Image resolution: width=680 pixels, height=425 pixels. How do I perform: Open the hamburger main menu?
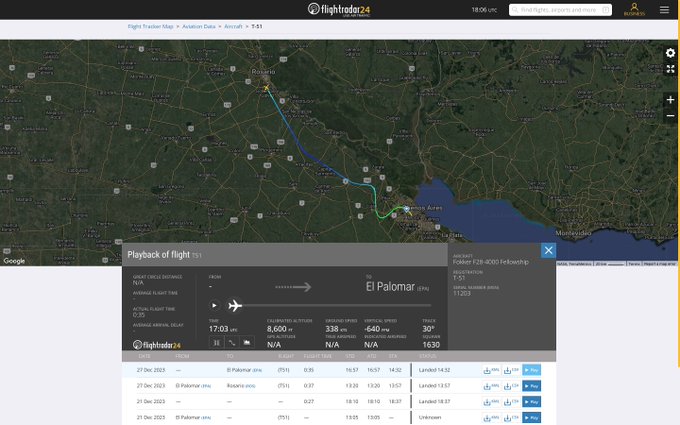coord(664,10)
